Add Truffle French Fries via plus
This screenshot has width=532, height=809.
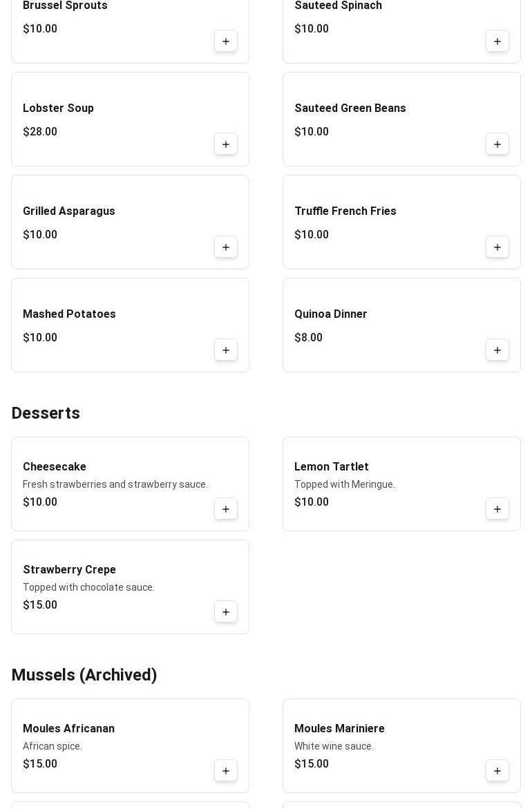pos(497,247)
